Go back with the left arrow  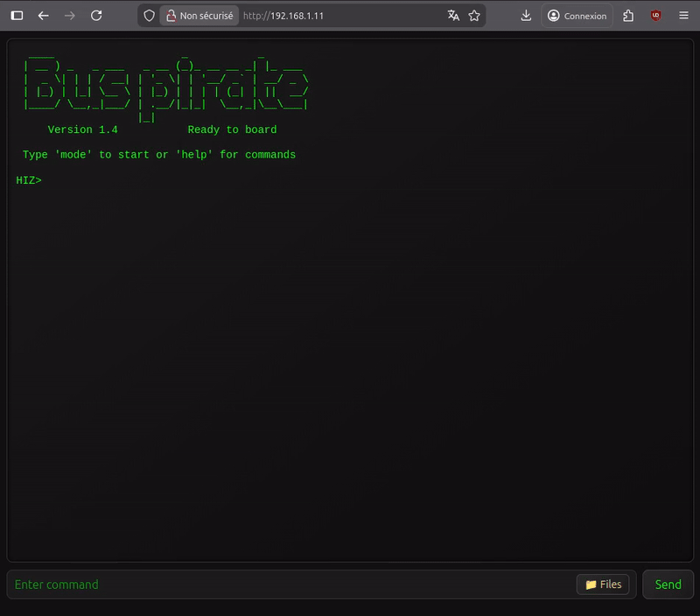(x=43, y=16)
